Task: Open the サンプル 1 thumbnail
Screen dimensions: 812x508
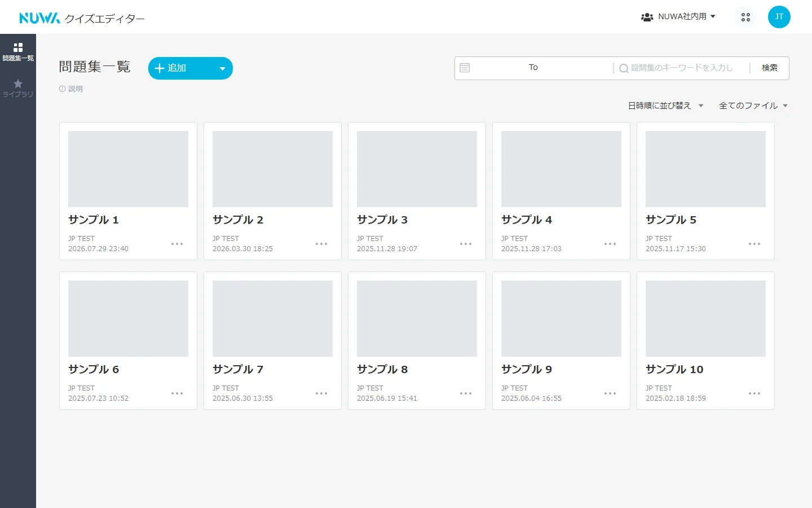Action: [128, 169]
